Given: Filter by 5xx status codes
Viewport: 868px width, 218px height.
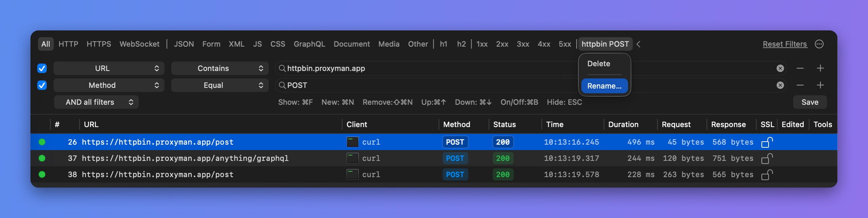Looking at the screenshot, I should click(565, 44).
